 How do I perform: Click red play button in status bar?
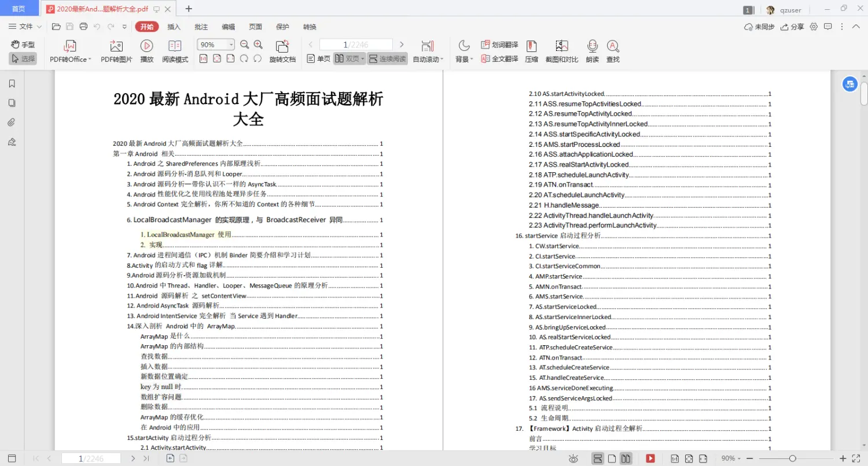pos(650,458)
